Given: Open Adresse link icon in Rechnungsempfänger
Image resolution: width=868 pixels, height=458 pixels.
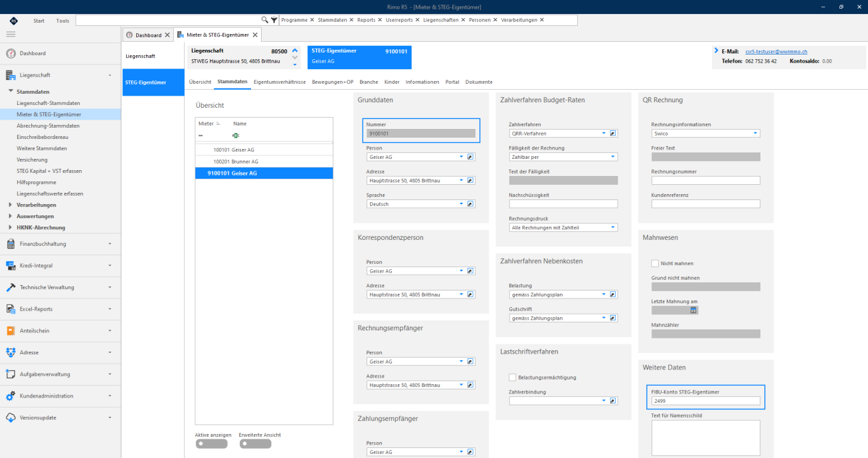Looking at the screenshot, I should (x=471, y=385).
